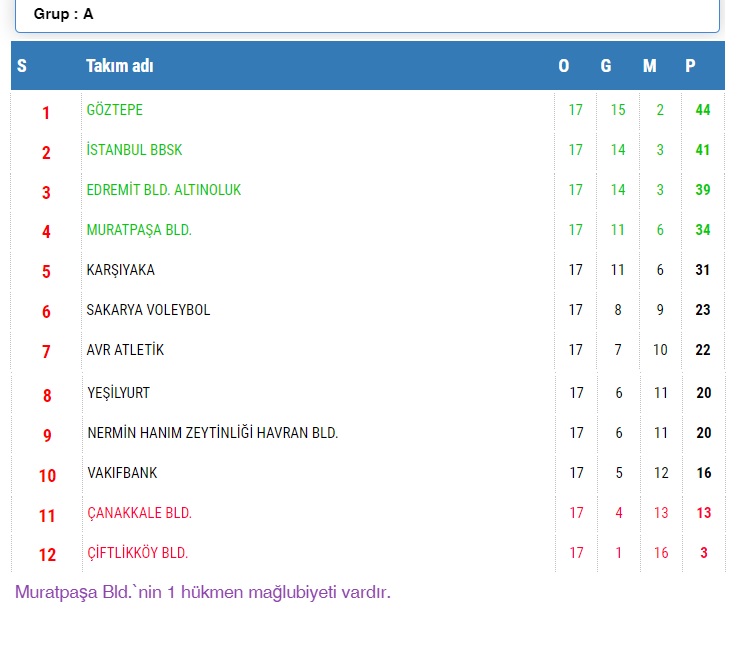
Task: Click the P points column header
Action: point(690,66)
